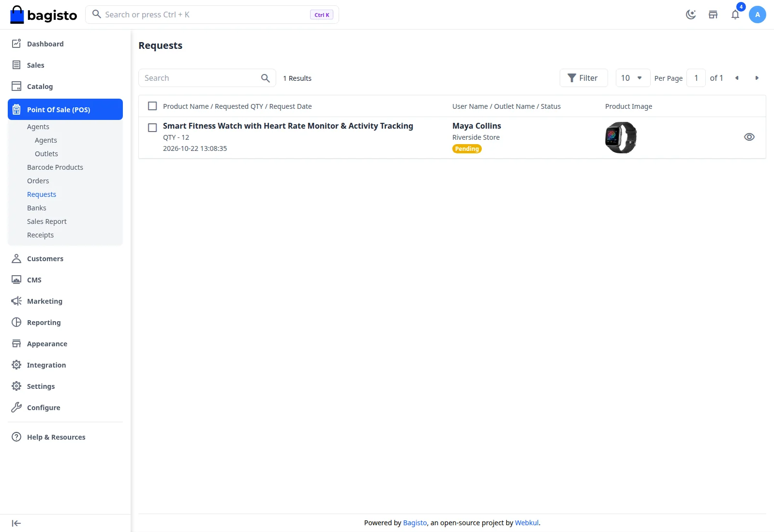Open admin profile avatar A
774x532 pixels.
(758, 15)
